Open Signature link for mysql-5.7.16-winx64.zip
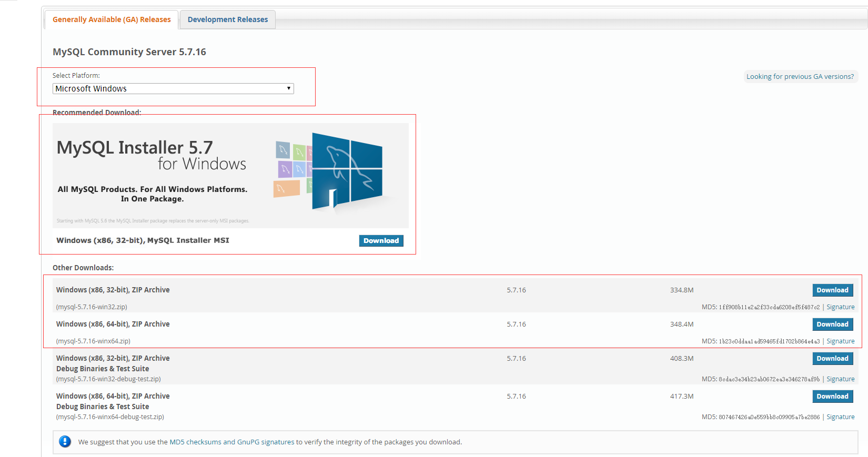 [840, 341]
